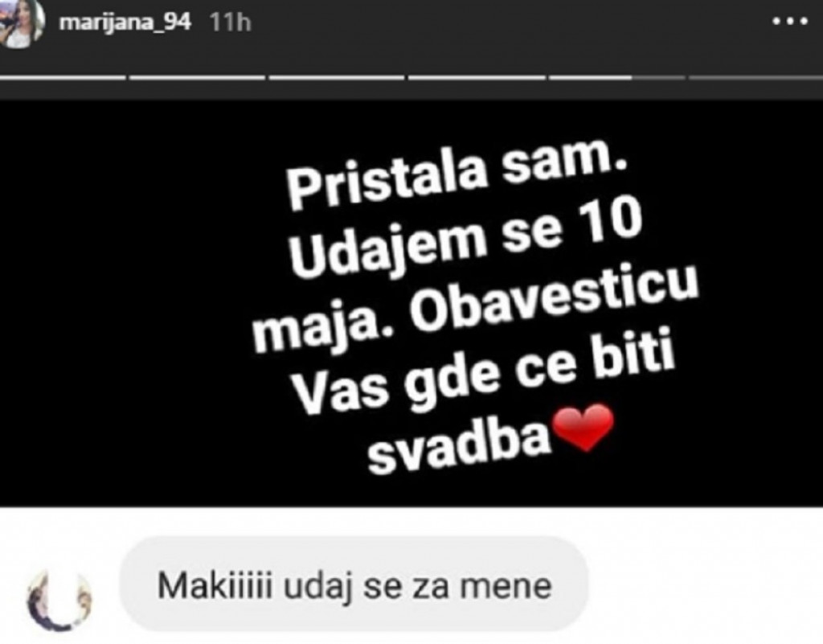Image resolution: width=823 pixels, height=644 pixels.
Task: Tap the word 'svadba' in the story
Action: coord(457,446)
